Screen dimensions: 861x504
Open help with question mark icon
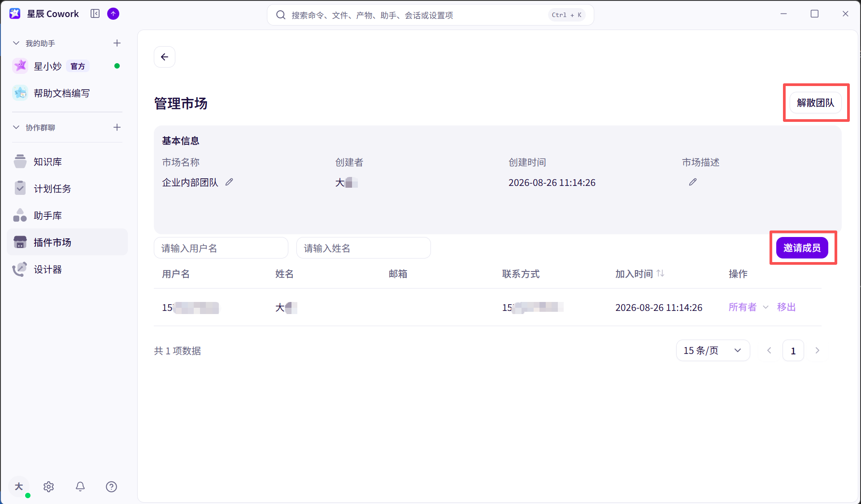pyautogui.click(x=112, y=487)
